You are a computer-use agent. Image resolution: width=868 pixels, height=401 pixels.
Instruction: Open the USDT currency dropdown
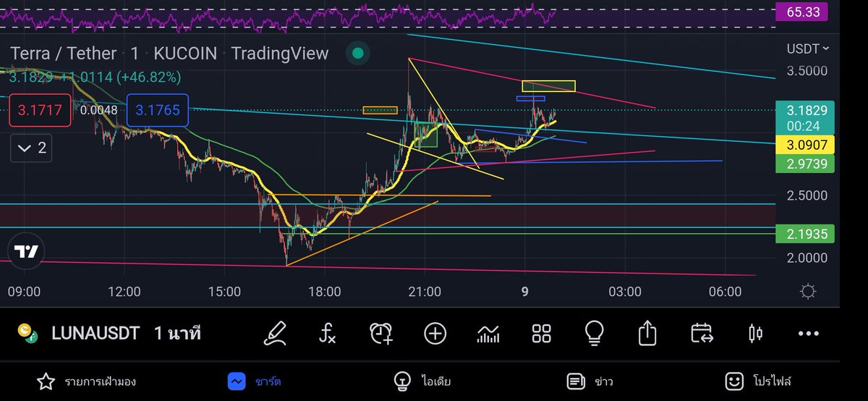click(808, 48)
